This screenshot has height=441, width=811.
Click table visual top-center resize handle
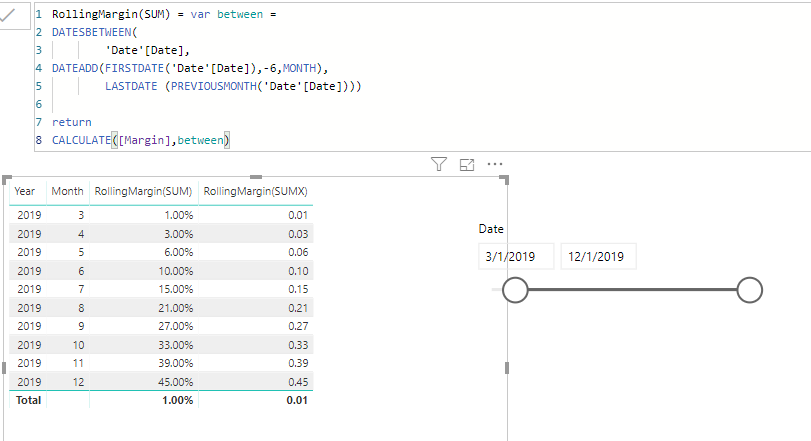pyautogui.click(x=256, y=177)
